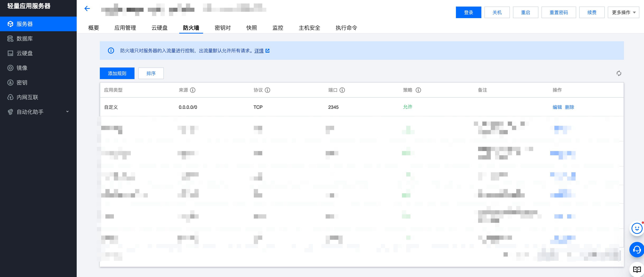Click the info icon next to 策略
This screenshot has width=644, height=277.
[x=418, y=90]
